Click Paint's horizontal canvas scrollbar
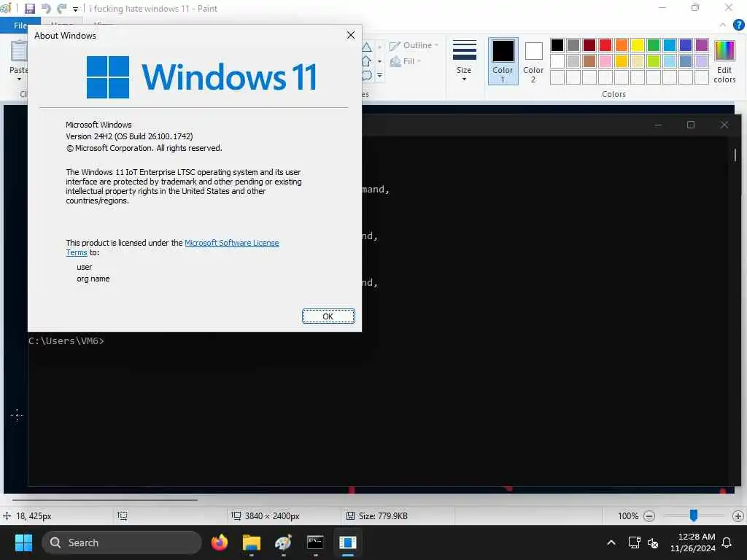 (x=105, y=500)
